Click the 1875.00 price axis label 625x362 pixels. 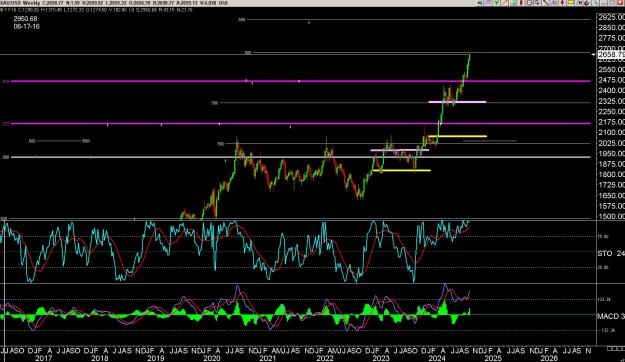point(611,164)
